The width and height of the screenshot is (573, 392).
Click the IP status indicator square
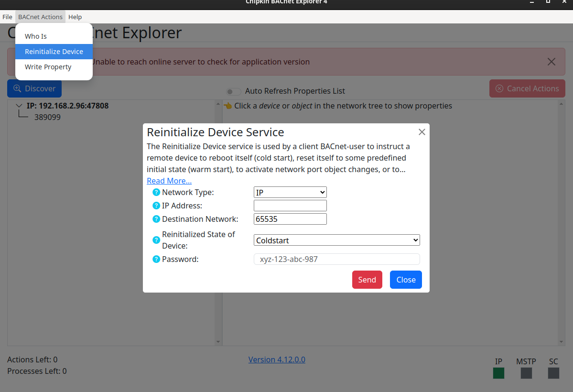[498, 373]
